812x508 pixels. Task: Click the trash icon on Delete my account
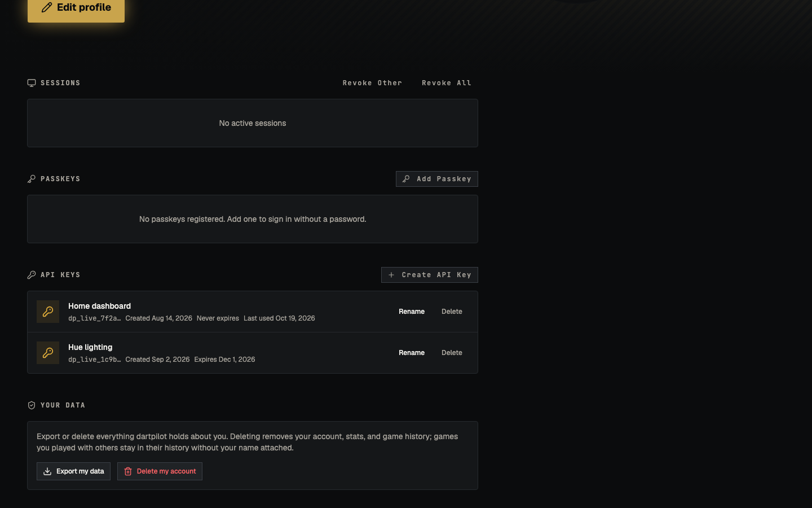[128, 471]
